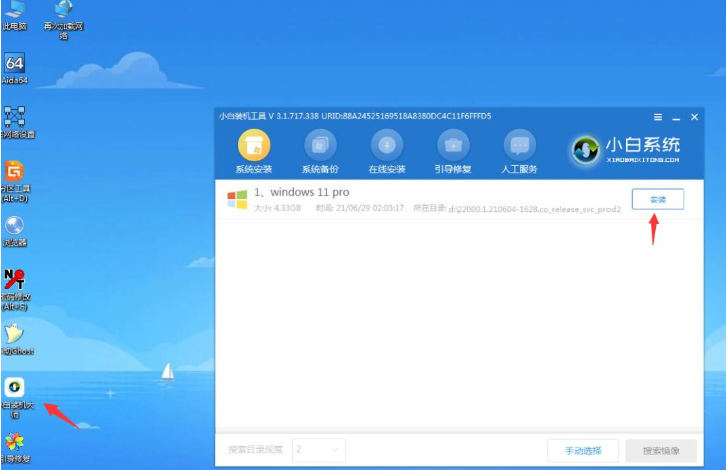726x470 pixels.
Task: Open the boot repair pinwheel desktop icon
Action: tap(15, 447)
